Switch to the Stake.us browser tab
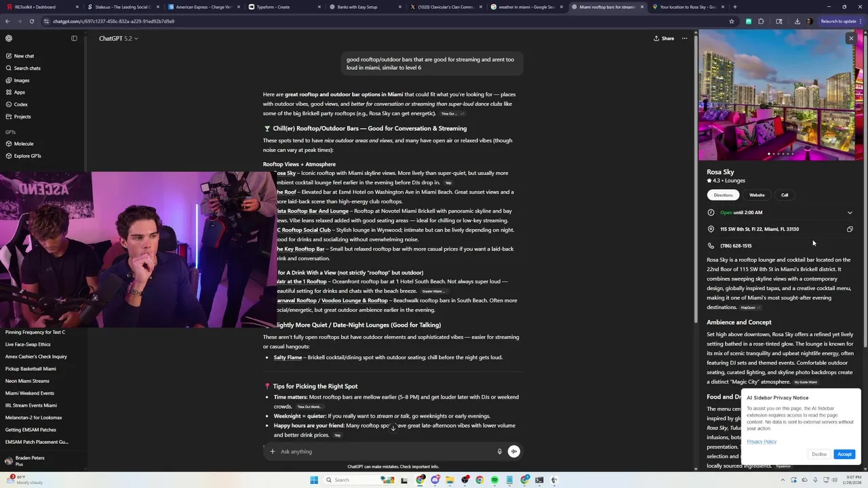 (122, 7)
